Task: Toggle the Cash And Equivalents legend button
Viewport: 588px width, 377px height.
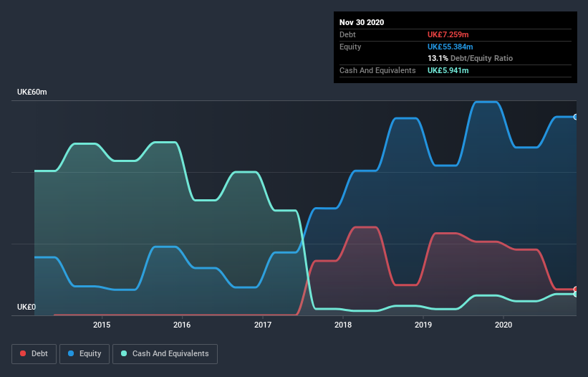Action: click(165, 354)
